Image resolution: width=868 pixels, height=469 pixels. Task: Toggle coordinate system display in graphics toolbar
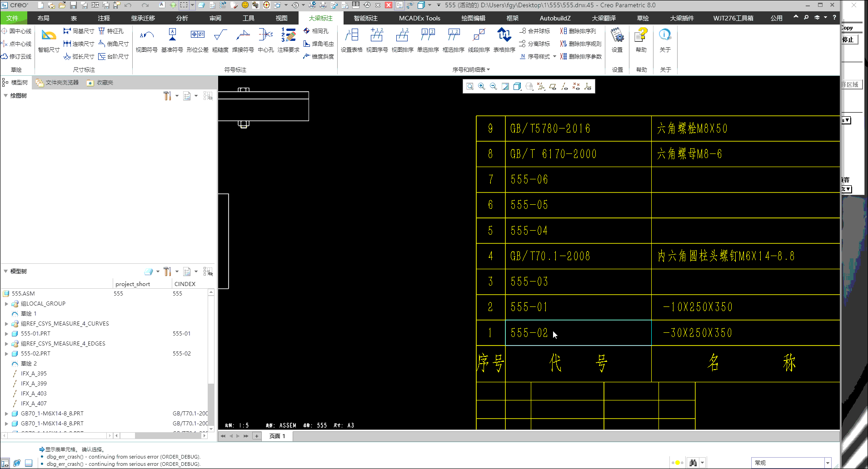[x=588, y=86]
